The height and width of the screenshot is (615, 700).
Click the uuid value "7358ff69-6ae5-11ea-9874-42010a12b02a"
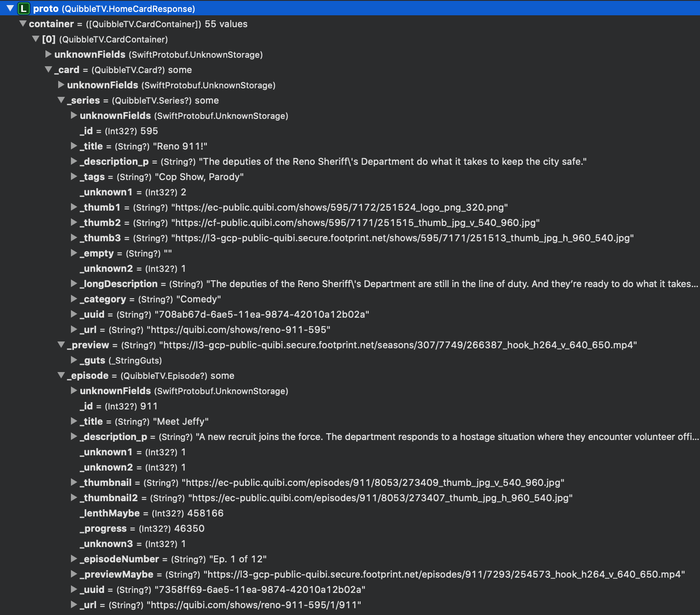[260, 590]
